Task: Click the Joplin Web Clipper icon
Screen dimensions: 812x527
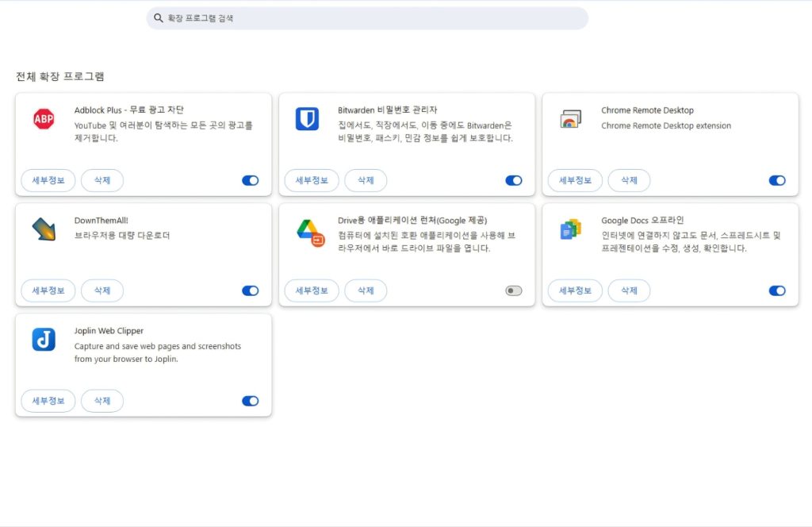Action: click(44, 340)
